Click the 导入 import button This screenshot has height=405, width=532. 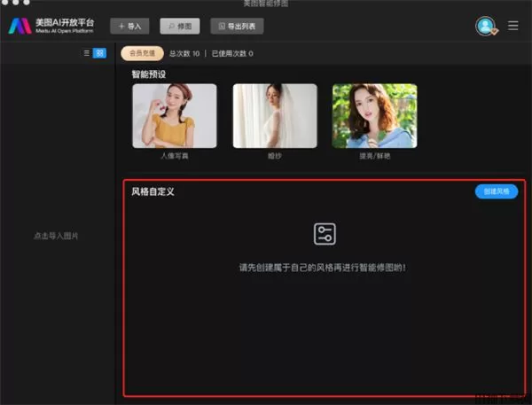pyautogui.click(x=129, y=26)
